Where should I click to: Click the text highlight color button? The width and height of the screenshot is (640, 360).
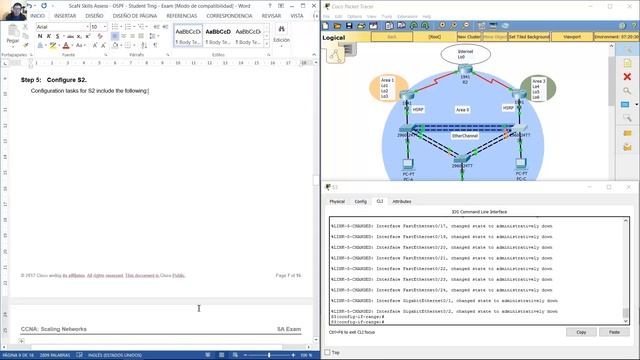point(52,45)
